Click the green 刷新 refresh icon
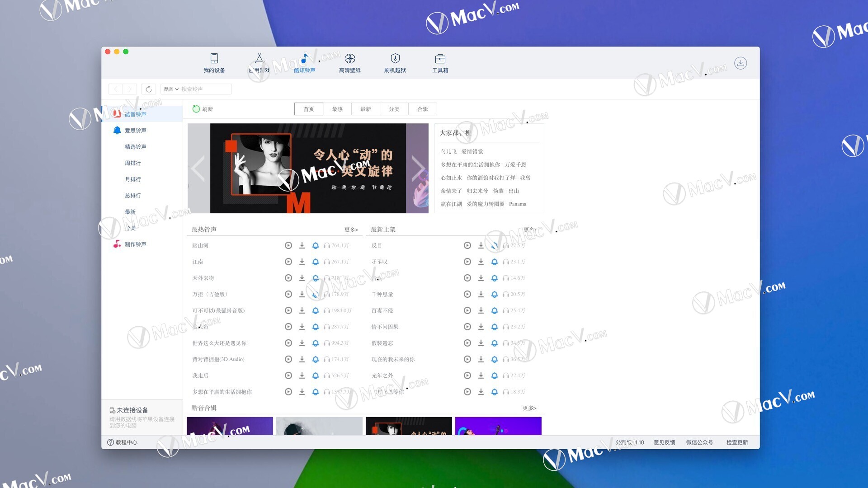Screen dimensions: 868x488 click(x=196, y=109)
